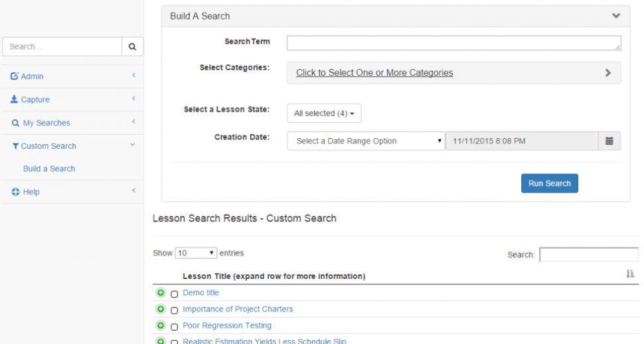Viewport: 644px width, 344px height.
Task: Click into the Search Term text field
Action: (453, 43)
